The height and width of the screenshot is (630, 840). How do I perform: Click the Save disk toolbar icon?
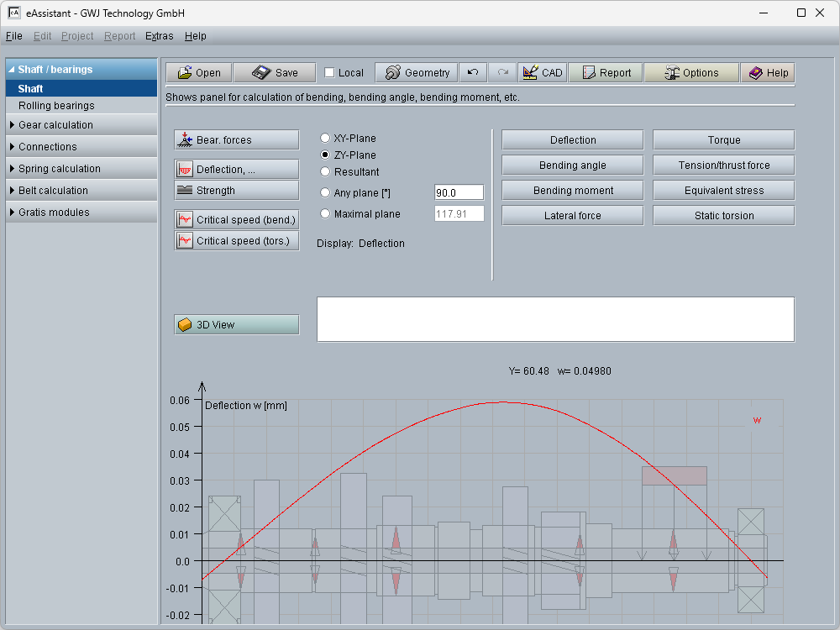tap(261, 73)
